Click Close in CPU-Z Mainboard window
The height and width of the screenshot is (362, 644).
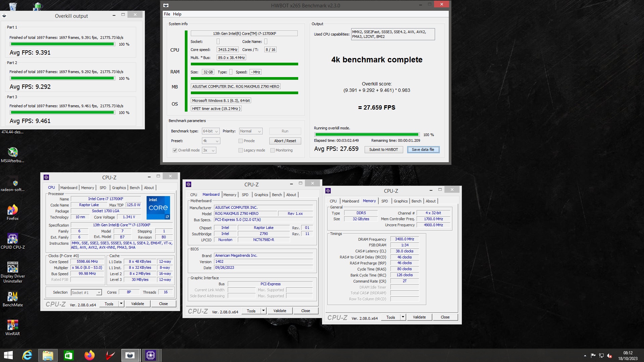[x=306, y=311]
